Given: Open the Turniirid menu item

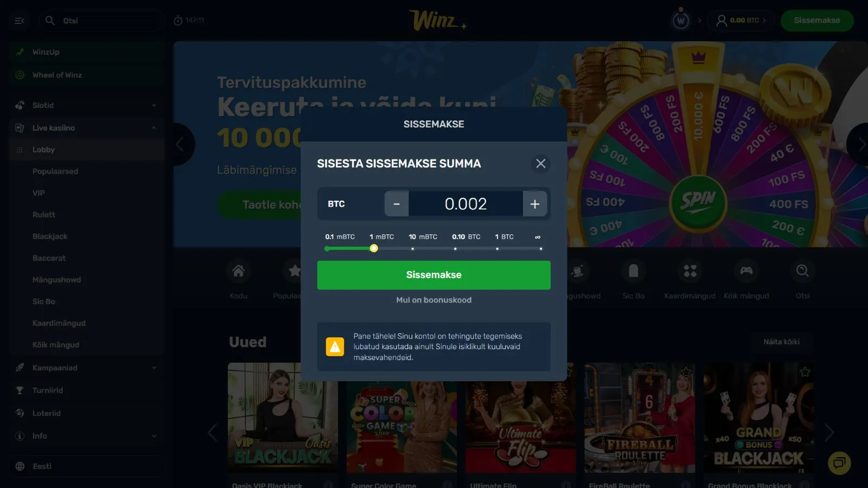Looking at the screenshot, I should coord(48,390).
